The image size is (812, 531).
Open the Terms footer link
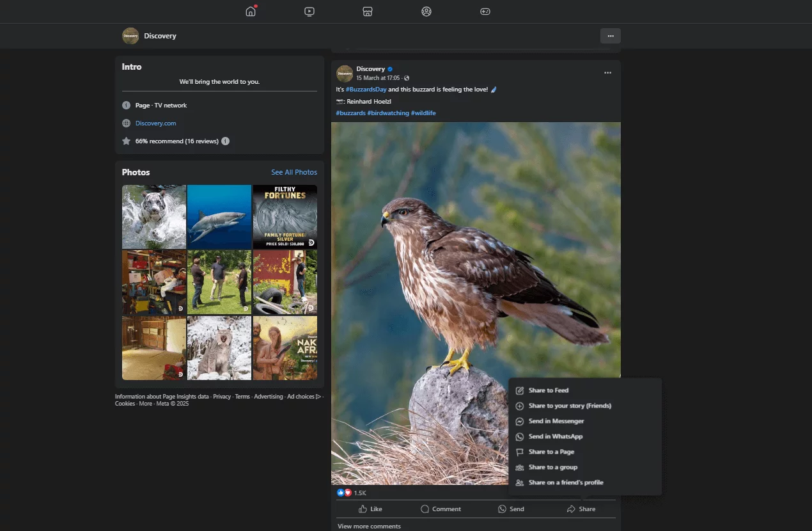point(242,397)
